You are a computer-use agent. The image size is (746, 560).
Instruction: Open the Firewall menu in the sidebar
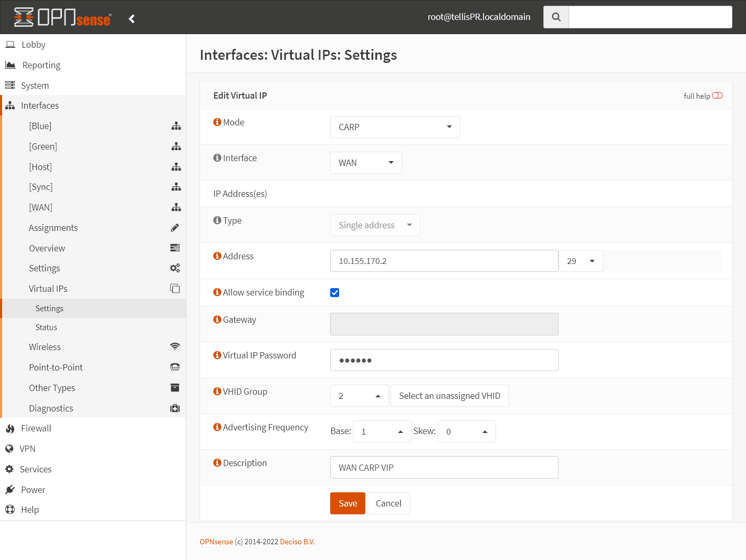[x=35, y=428]
